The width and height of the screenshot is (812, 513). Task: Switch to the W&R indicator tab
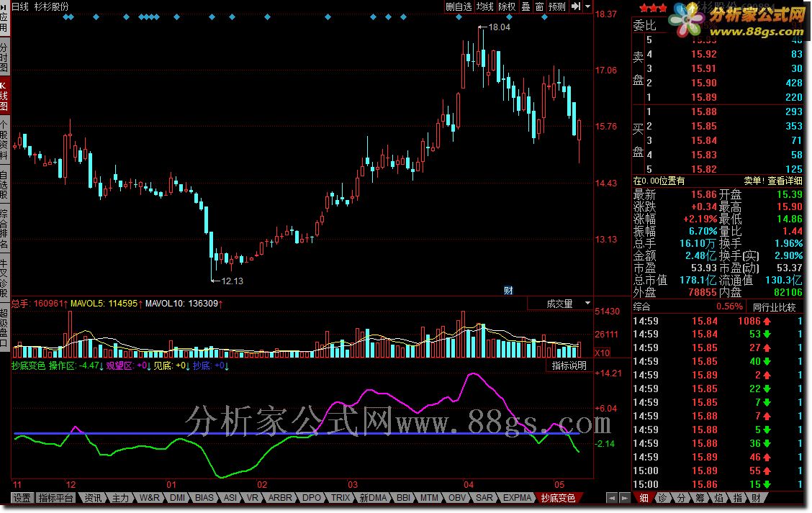point(149,498)
